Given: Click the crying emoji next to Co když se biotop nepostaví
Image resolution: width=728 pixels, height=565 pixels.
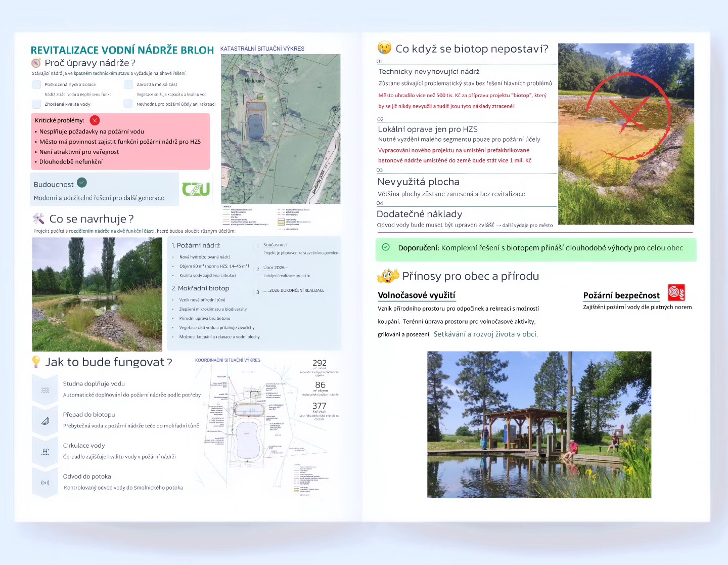Looking at the screenshot, I should [384, 48].
